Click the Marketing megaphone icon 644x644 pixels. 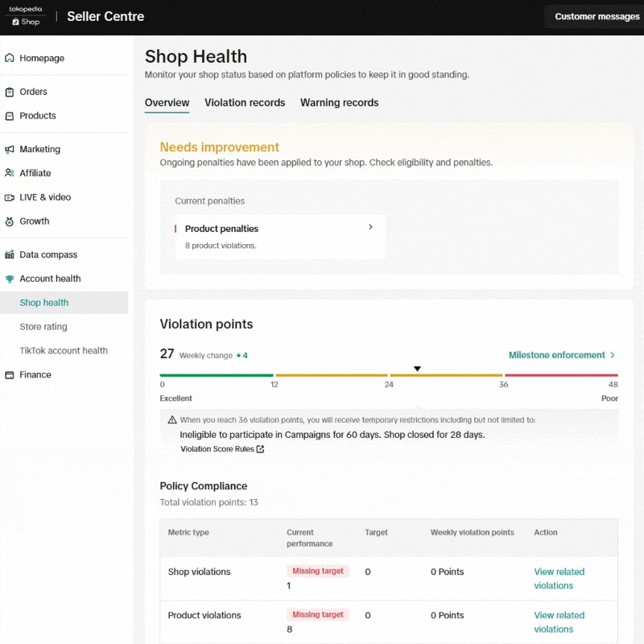coord(10,150)
